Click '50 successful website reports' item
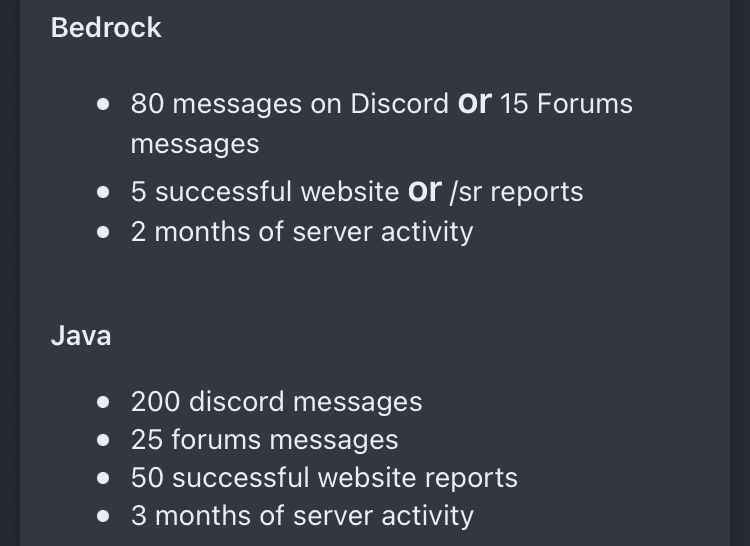This screenshot has width=750, height=546. click(324, 478)
